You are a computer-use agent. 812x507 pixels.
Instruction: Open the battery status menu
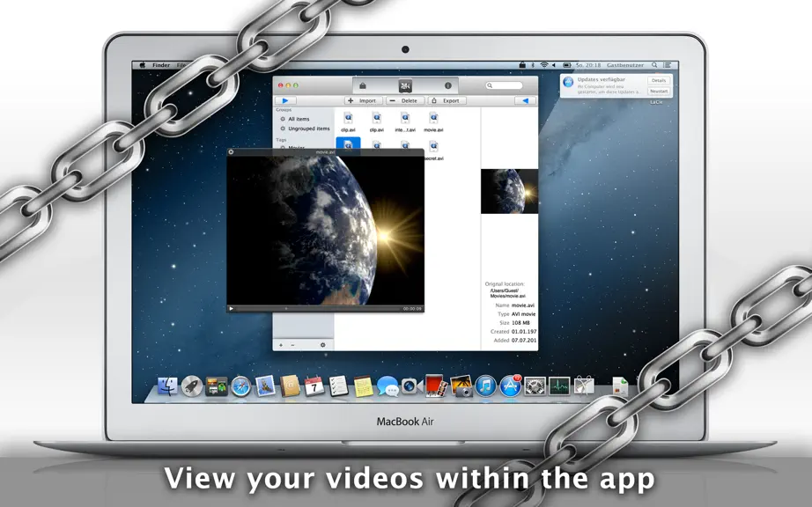567,65
